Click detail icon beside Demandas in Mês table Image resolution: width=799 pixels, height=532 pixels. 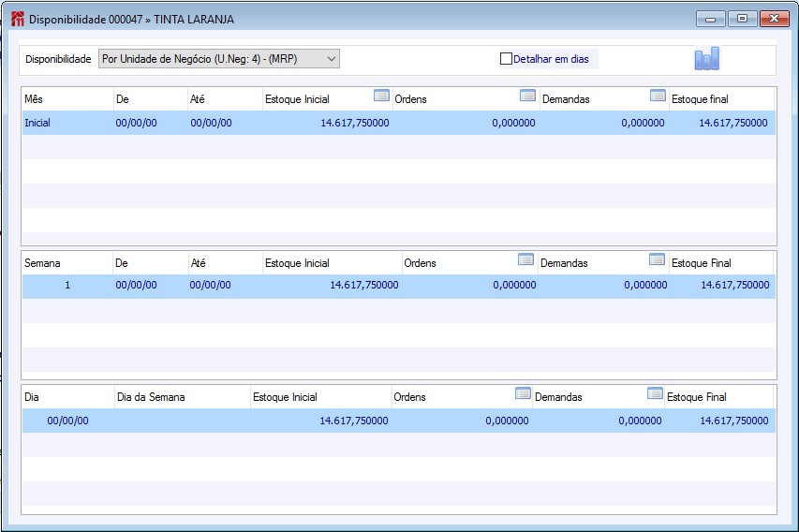click(658, 96)
